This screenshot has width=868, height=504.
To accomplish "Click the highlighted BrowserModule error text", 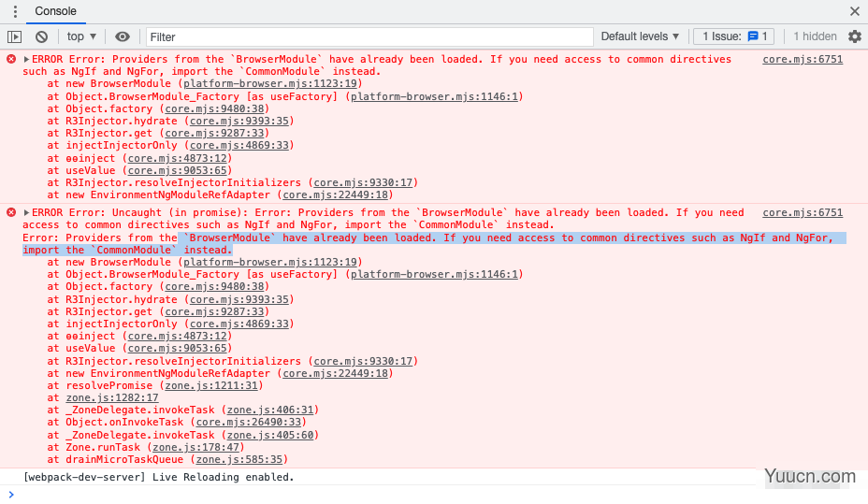I will [x=434, y=243].
